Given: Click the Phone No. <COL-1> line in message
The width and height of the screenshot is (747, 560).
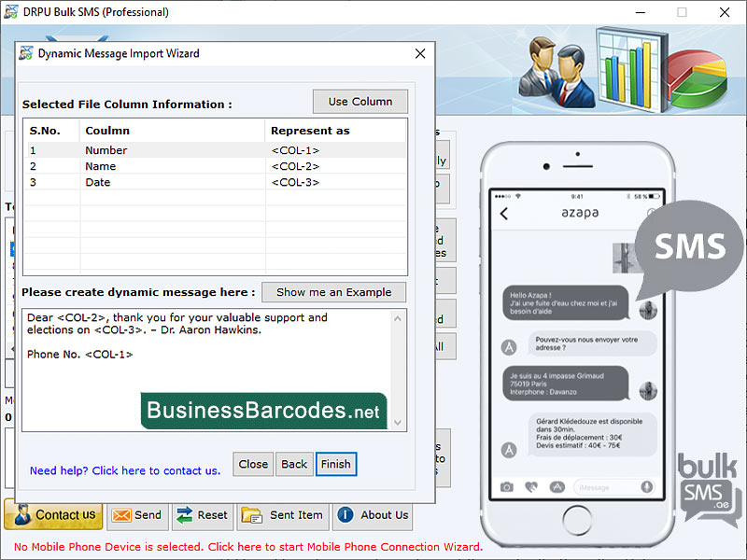Looking at the screenshot, I should (80, 355).
